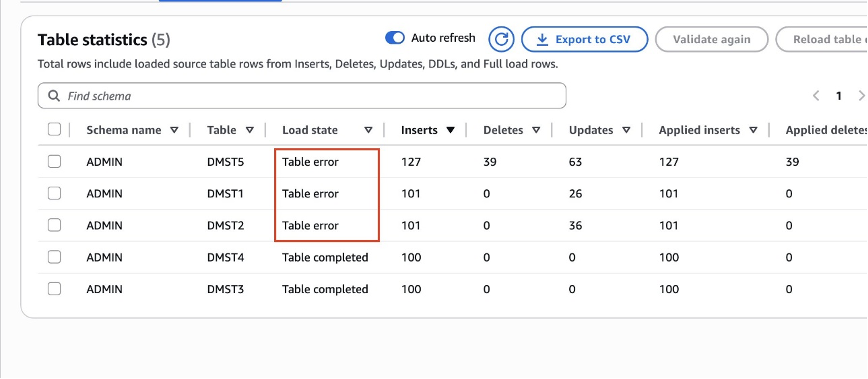This screenshot has width=868, height=379.
Task: Click the Export to CSV button
Action: [x=584, y=39]
